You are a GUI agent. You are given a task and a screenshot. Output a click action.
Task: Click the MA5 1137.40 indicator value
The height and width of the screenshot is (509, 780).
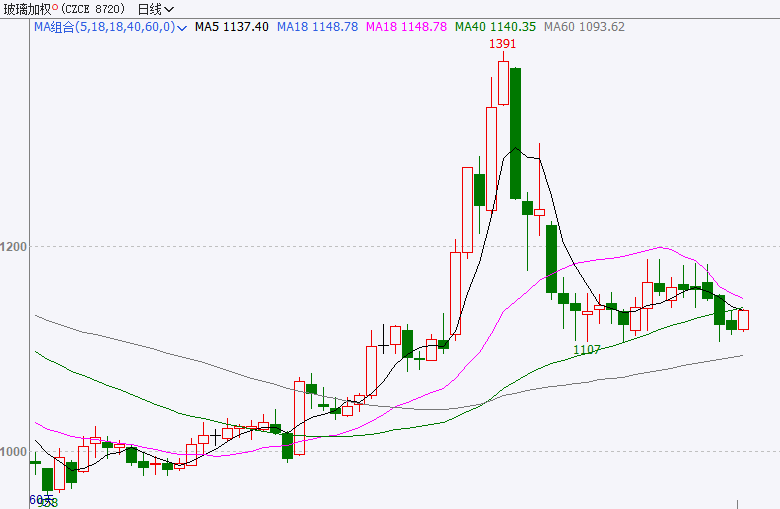[x=231, y=27]
